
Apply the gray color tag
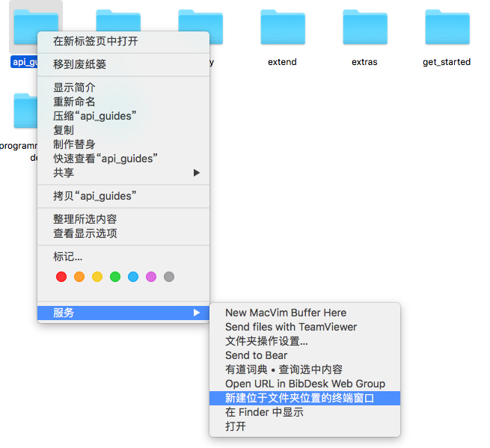coord(169,277)
